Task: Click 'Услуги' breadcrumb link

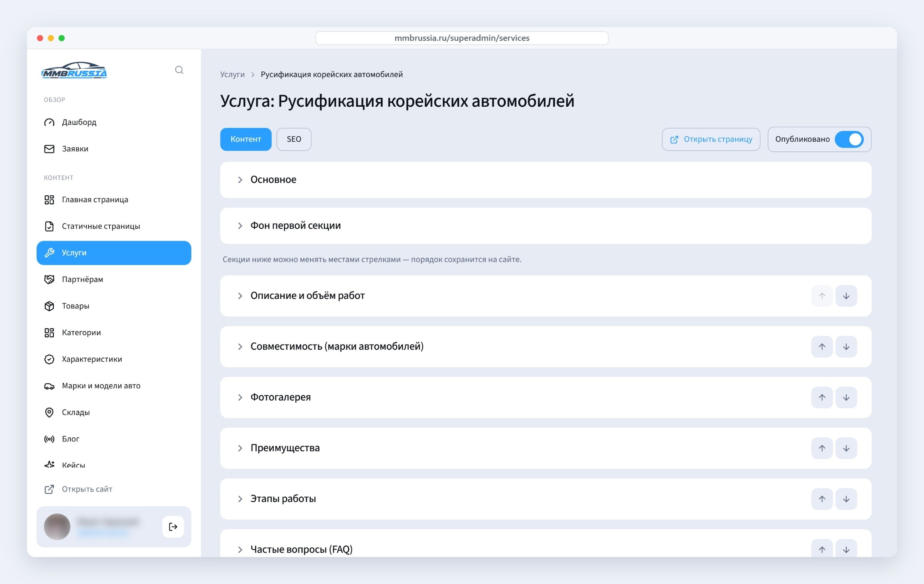Action: click(232, 74)
